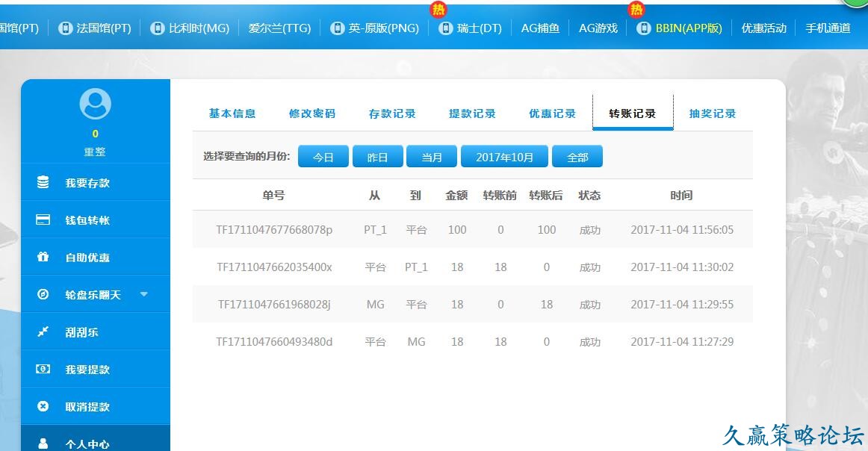Click the timestamp 2017-11-04 11:27:29
The image size is (868, 451).
[x=682, y=341]
